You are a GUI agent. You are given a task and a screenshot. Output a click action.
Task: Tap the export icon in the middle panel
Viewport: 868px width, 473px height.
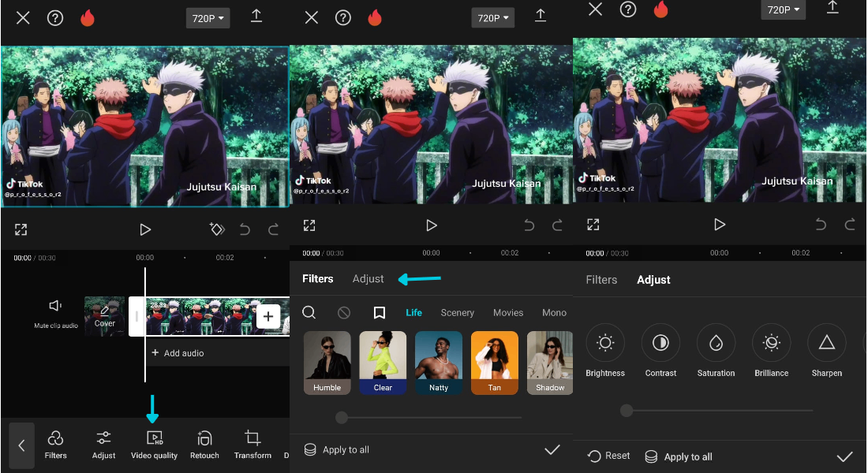point(541,16)
